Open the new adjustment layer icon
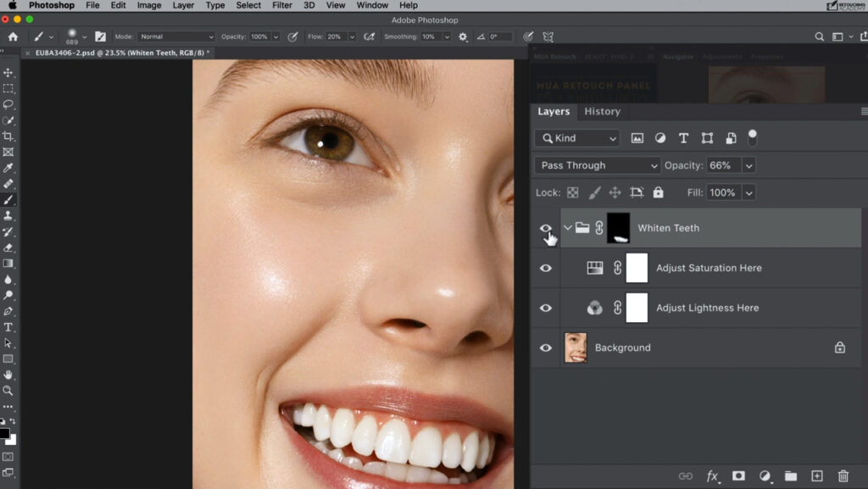This screenshot has height=489, width=868. (x=765, y=476)
